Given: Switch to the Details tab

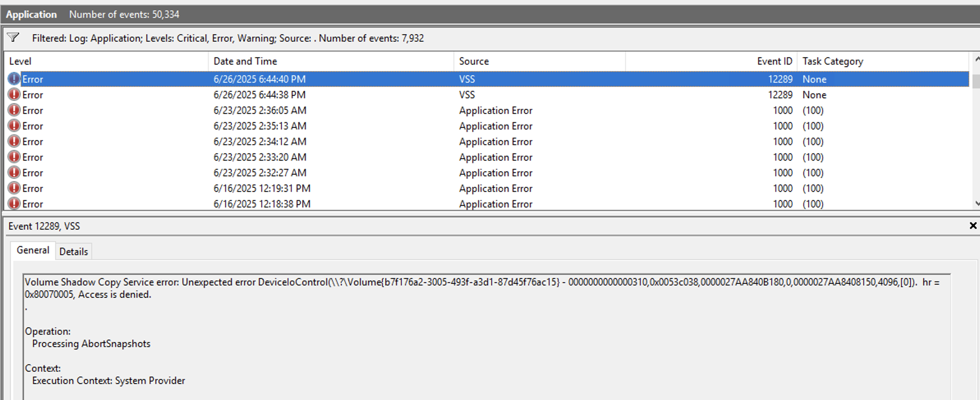Looking at the screenshot, I should [x=74, y=251].
